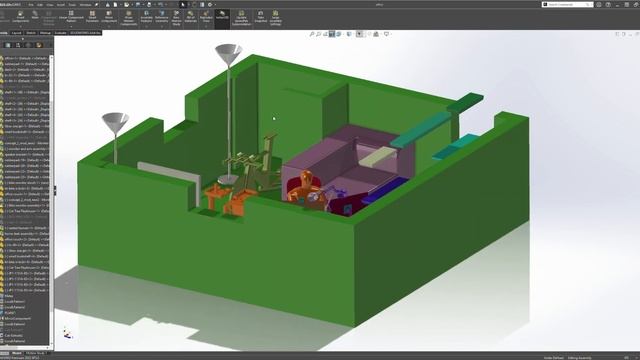Click the Smart Fasteners tool
Screen dimensions: 640x360
pyautogui.click(x=92, y=17)
